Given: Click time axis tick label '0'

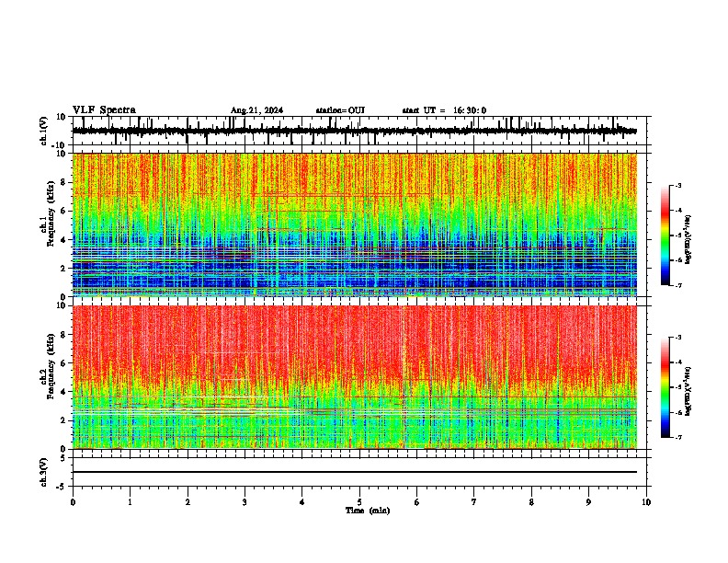Looking at the screenshot, I should [x=73, y=502].
